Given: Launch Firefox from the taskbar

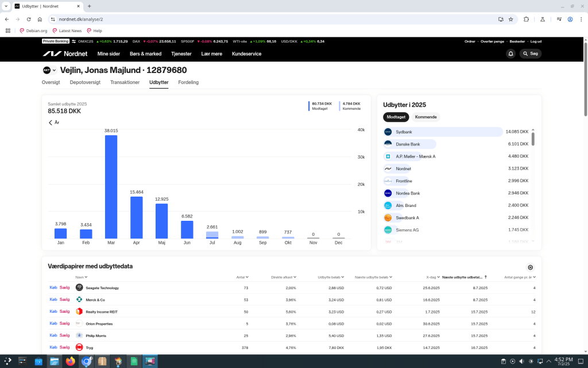Looking at the screenshot, I should click(x=71, y=362).
